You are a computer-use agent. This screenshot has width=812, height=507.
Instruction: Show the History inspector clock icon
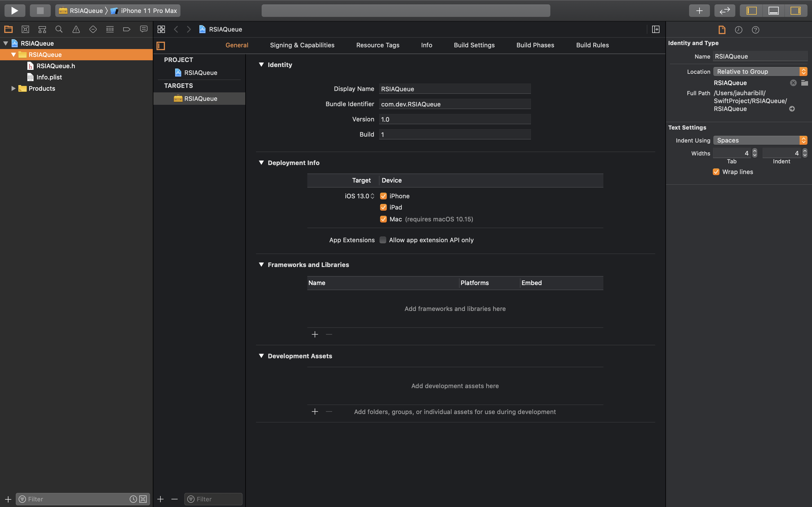coord(738,30)
